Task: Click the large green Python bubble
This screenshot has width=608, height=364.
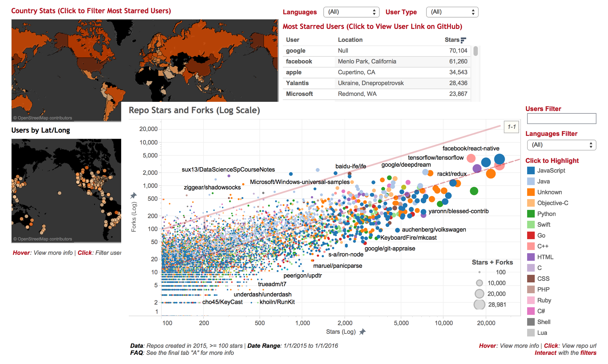Action: click(474, 191)
